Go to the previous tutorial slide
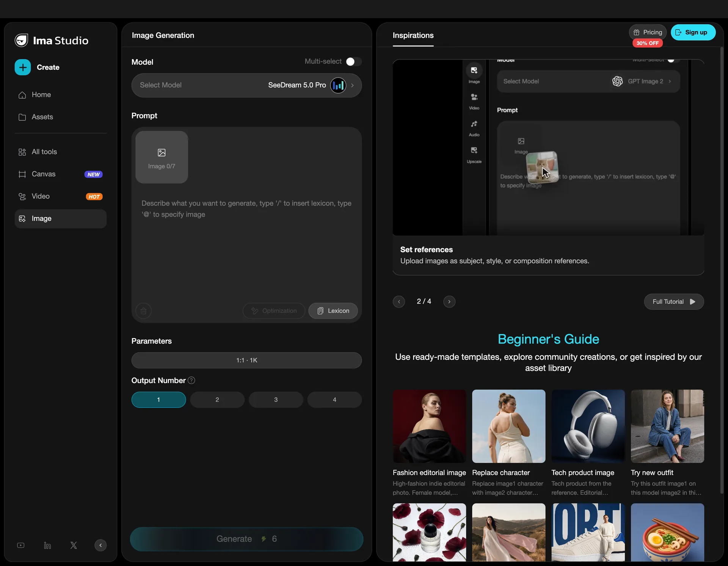 click(399, 302)
